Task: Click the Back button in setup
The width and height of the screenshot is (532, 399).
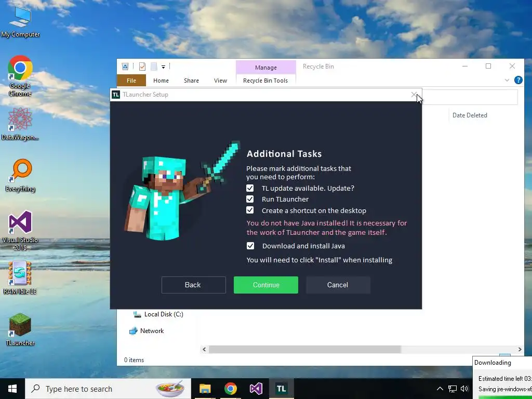Action: tap(193, 285)
